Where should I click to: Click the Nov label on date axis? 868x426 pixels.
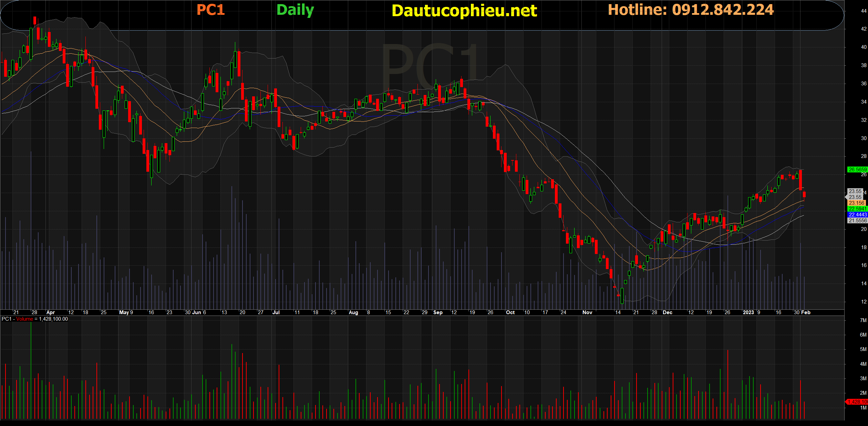click(587, 312)
